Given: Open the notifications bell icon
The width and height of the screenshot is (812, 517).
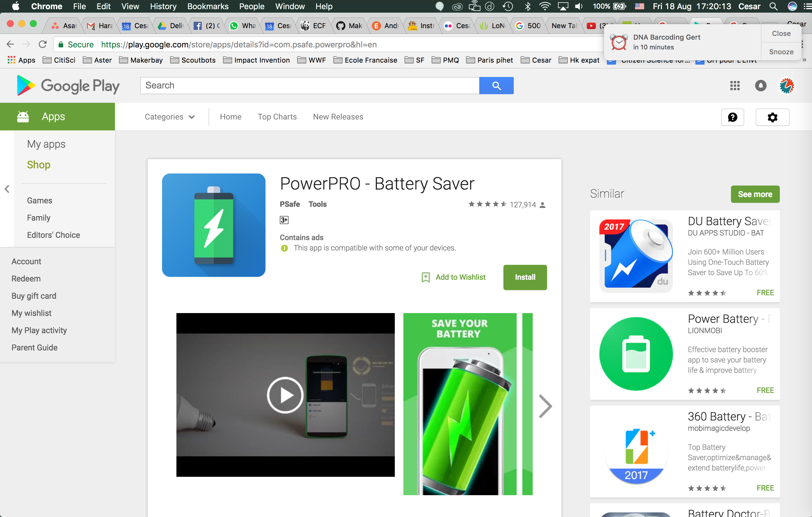Looking at the screenshot, I should click(760, 86).
